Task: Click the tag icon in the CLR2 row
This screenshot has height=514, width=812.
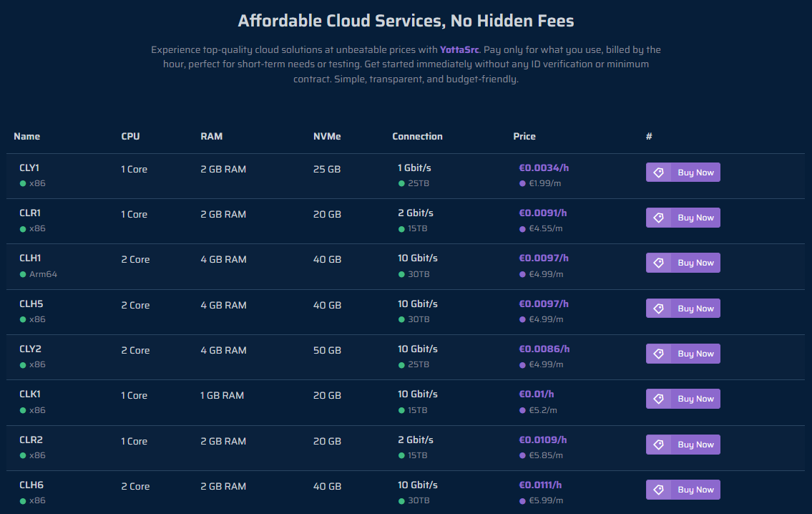Action: (x=658, y=445)
